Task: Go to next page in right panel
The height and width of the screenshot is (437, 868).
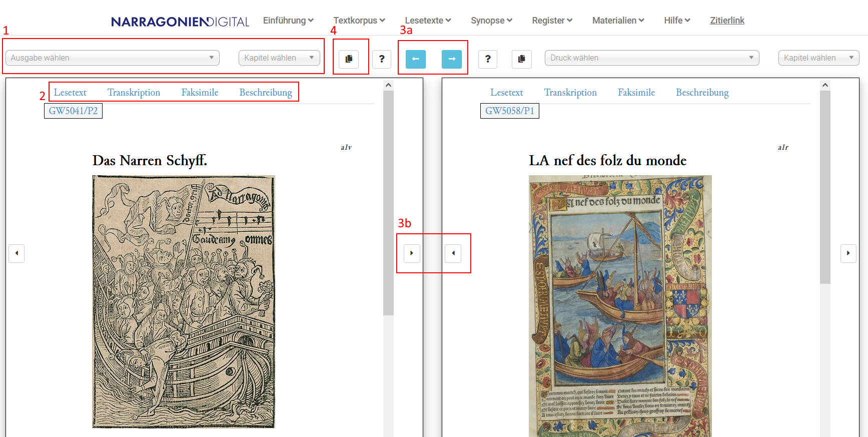Action: [x=848, y=253]
